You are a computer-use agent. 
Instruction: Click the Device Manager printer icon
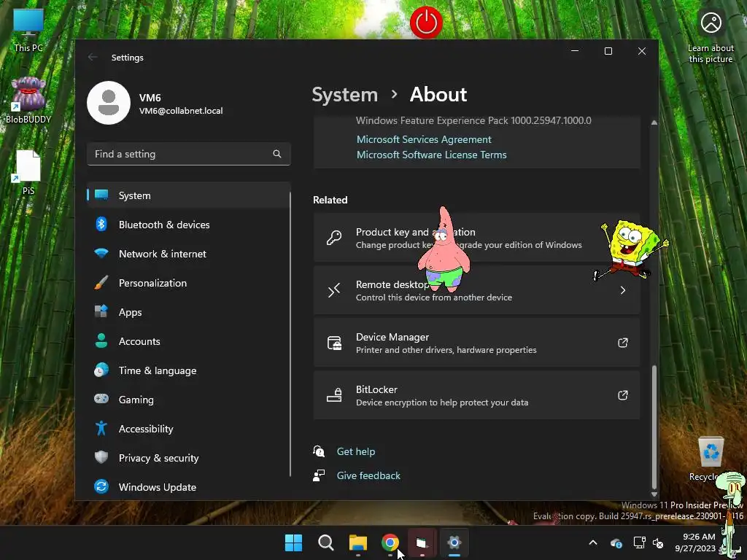[x=334, y=343]
